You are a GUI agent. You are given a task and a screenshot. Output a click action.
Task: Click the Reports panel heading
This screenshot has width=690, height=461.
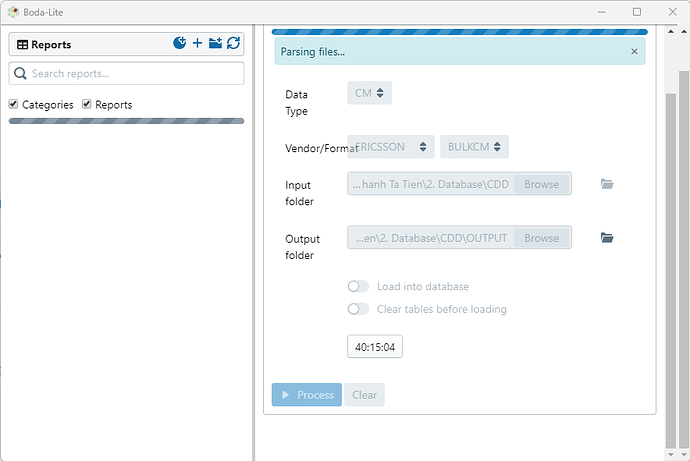(x=51, y=44)
